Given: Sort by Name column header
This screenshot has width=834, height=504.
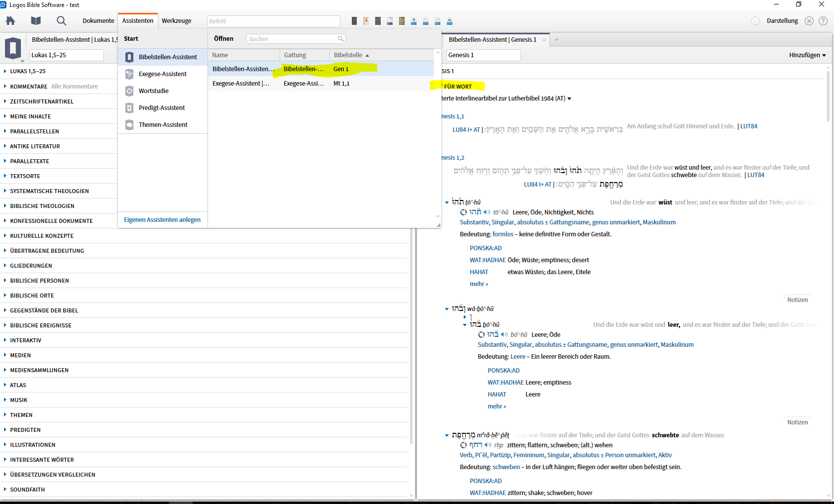Looking at the screenshot, I should (244, 55).
